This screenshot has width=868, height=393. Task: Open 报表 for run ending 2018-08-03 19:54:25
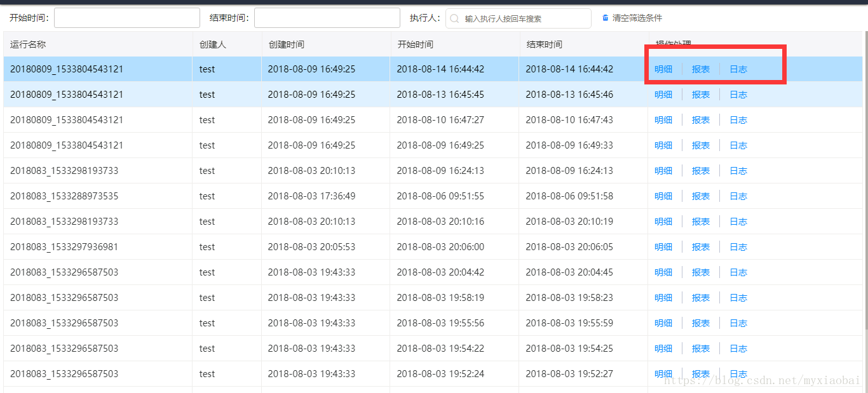(701, 349)
